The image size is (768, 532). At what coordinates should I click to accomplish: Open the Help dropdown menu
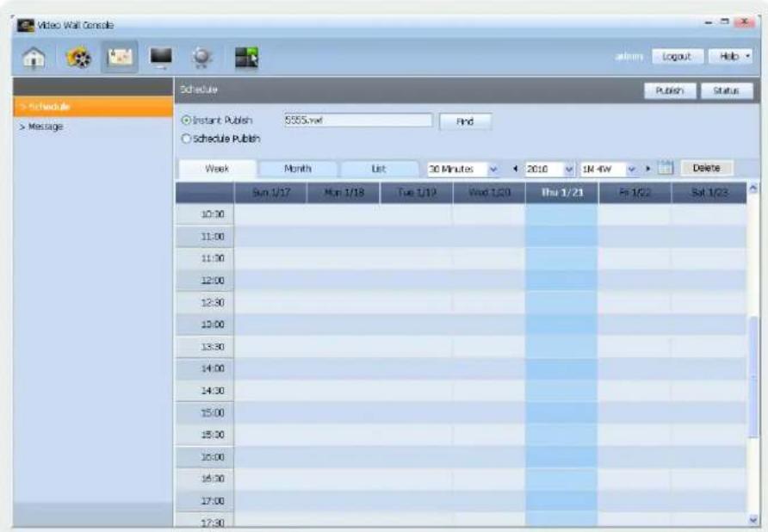coord(730,56)
